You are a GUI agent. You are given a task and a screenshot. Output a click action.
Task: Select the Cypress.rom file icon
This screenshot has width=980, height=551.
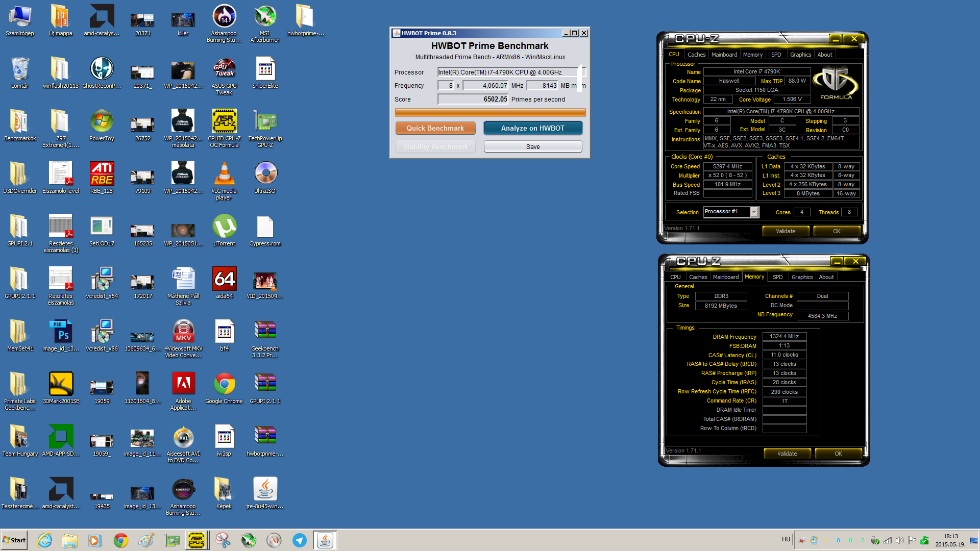(x=265, y=230)
